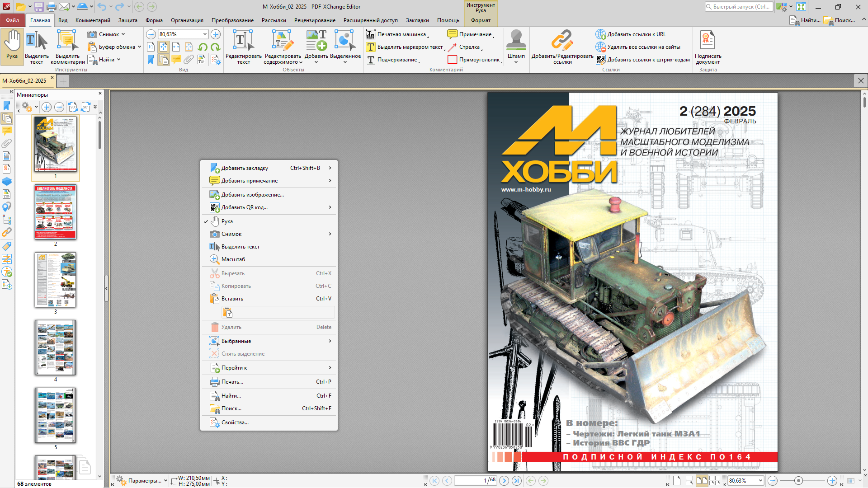
Task: Click zoom in thumbnails plus icon
Action: click(x=46, y=107)
